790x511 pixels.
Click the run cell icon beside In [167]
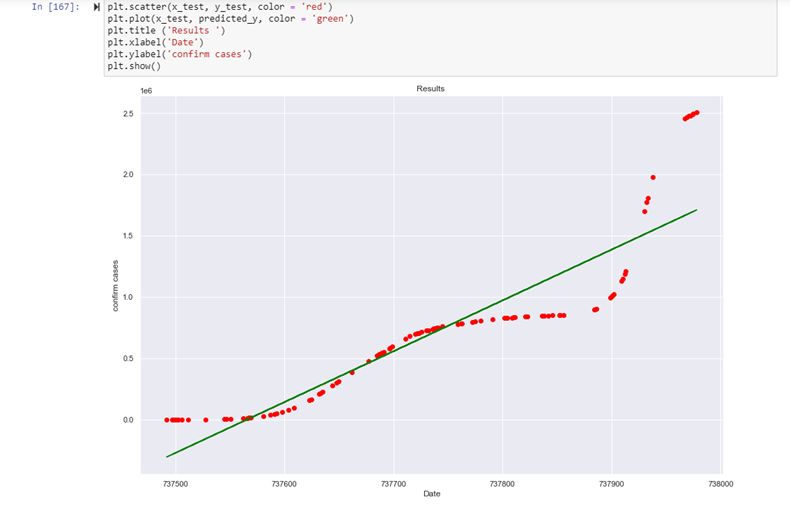96,7
